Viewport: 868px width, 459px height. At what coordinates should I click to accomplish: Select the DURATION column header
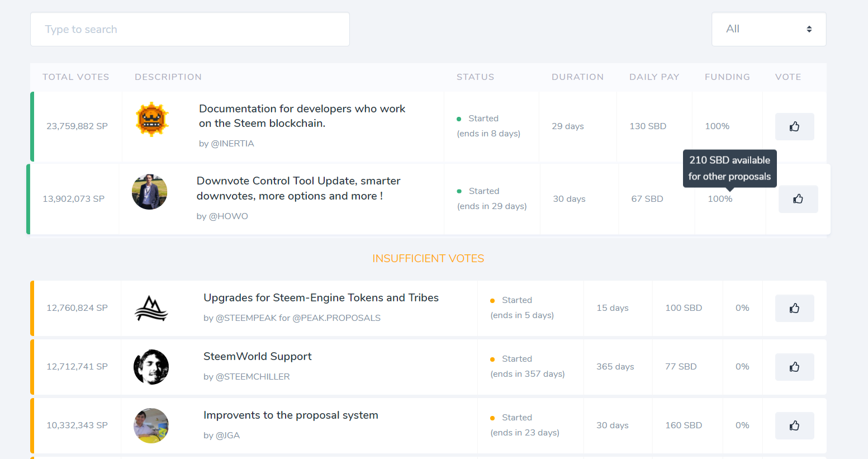click(x=578, y=77)
